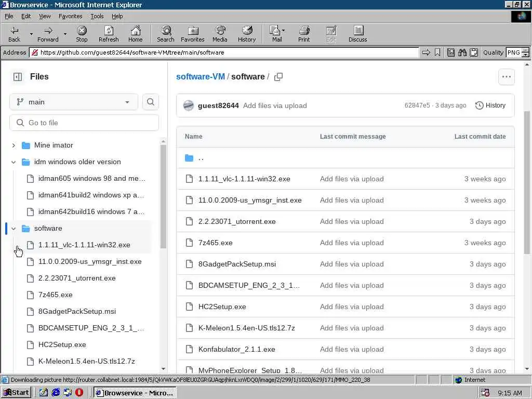The image size is (532, 399).
Task: Select 8GadgetPackSetup.msi in file tree
Action: pyautogui.click(x=77, y=312)
